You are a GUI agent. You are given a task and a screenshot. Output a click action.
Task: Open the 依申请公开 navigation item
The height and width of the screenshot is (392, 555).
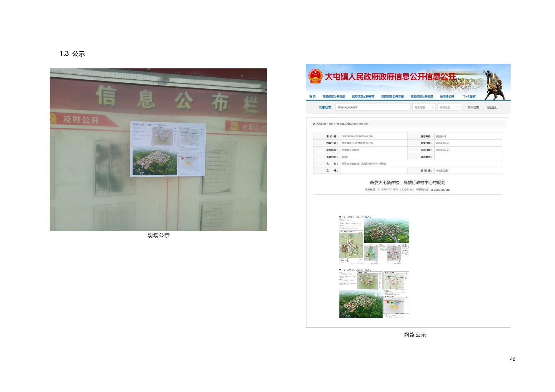click(x=447, y=96)
